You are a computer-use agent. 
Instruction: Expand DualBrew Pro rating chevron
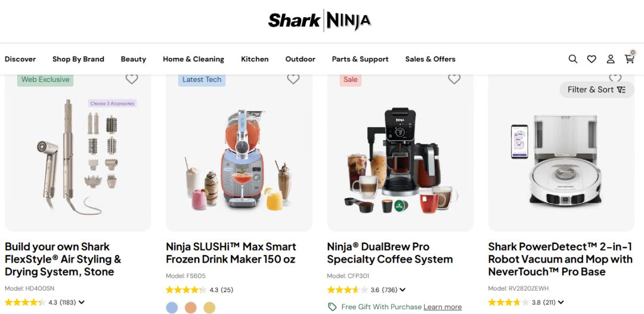coord(402,290)
